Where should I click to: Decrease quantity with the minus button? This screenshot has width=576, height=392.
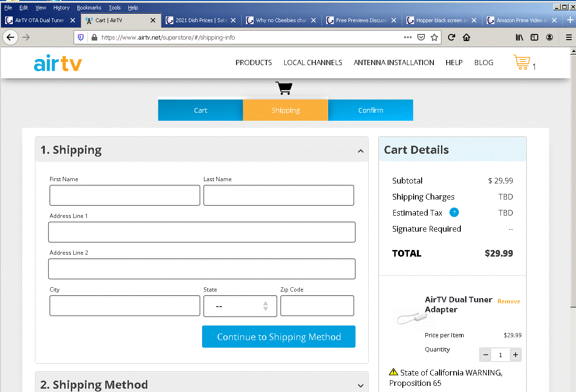[486, 355]
